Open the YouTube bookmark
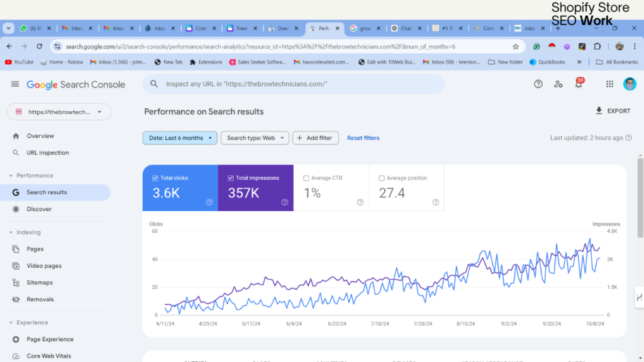 coord(19,62)
